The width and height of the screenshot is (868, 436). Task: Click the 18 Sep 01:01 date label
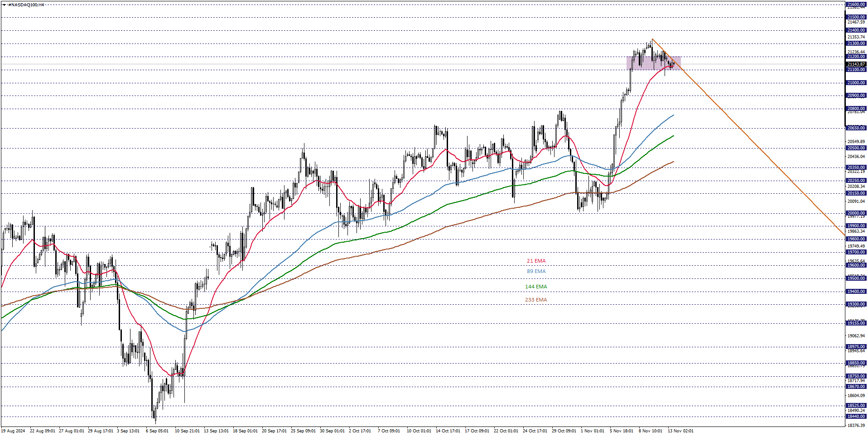[245, 431]
